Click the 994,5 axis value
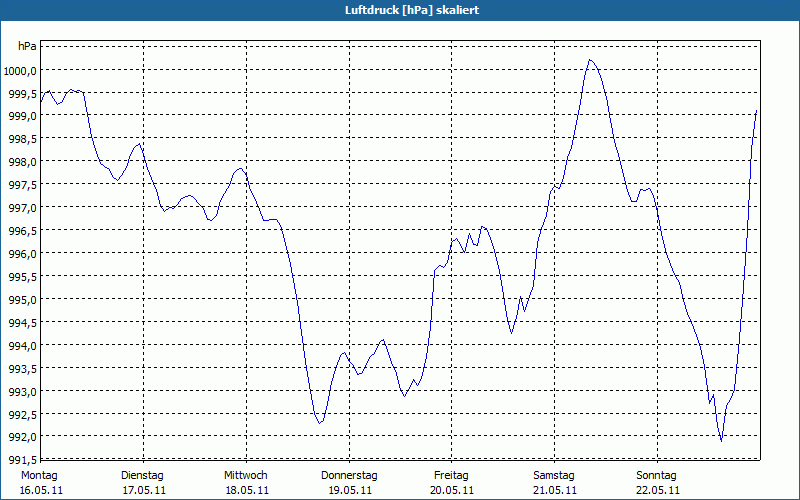 pos(24,322)
